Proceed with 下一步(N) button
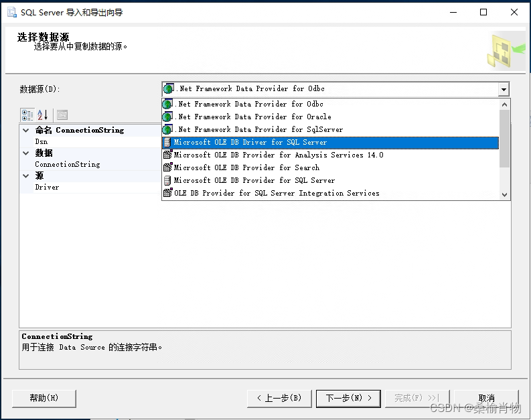This screenshot has width=531, height=420. coord(348,399)
